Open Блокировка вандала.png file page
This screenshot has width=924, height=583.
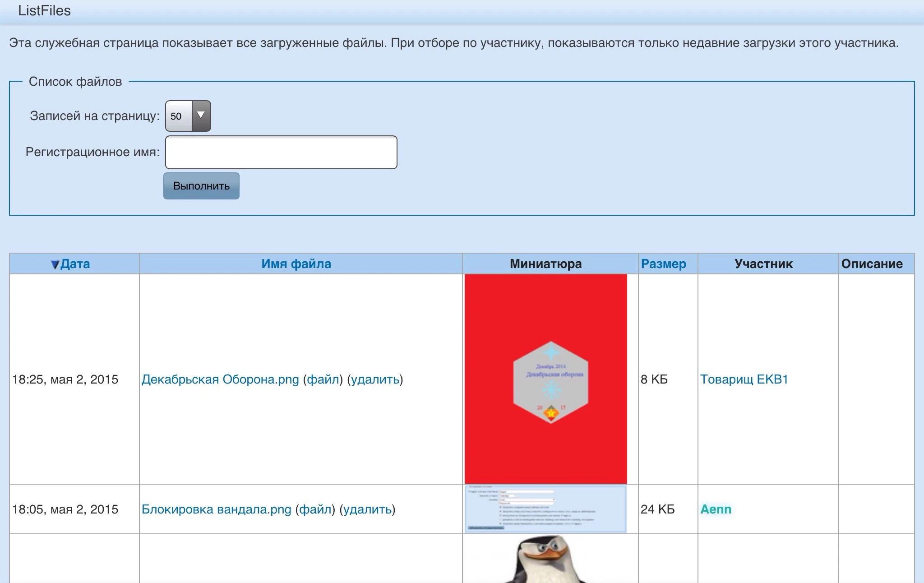click(x=216, y=509)
